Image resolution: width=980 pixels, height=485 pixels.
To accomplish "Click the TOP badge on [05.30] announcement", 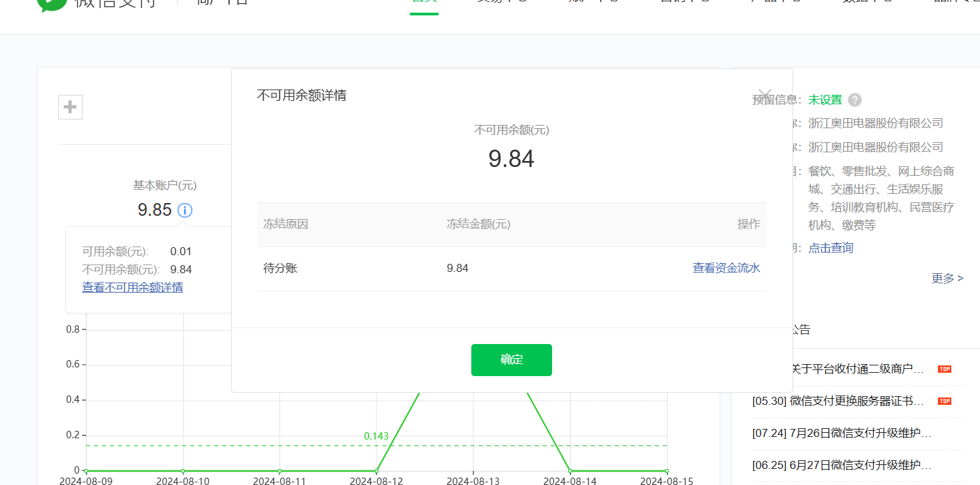I will click(x=945, y=401).
